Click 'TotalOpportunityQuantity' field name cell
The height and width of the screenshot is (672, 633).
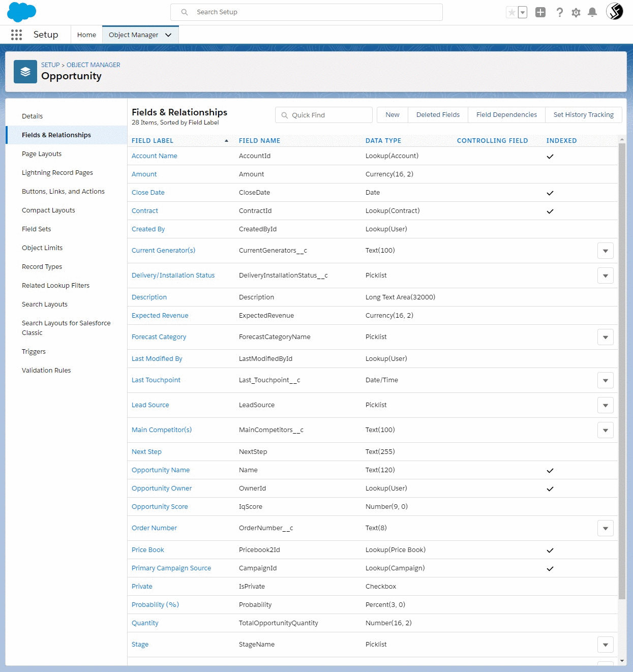pos(279,623)
